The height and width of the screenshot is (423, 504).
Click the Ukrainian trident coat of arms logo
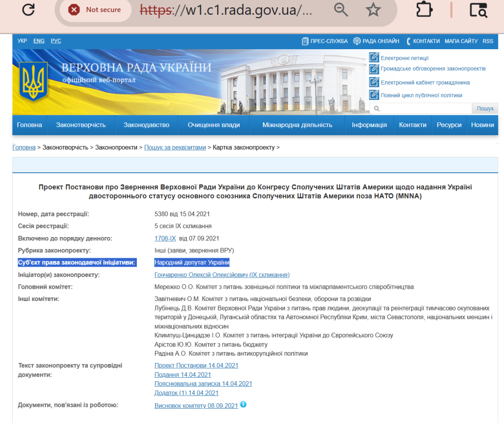coord(33,81)
